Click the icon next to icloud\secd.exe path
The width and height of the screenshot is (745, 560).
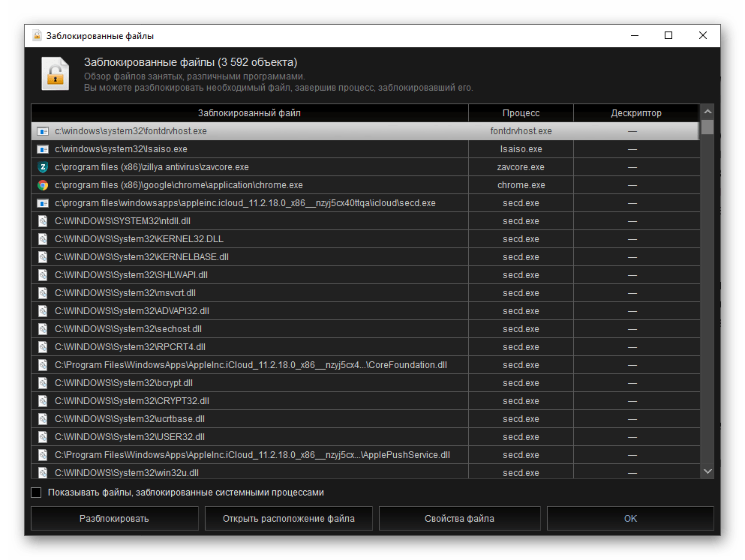(x=43, y=203)
